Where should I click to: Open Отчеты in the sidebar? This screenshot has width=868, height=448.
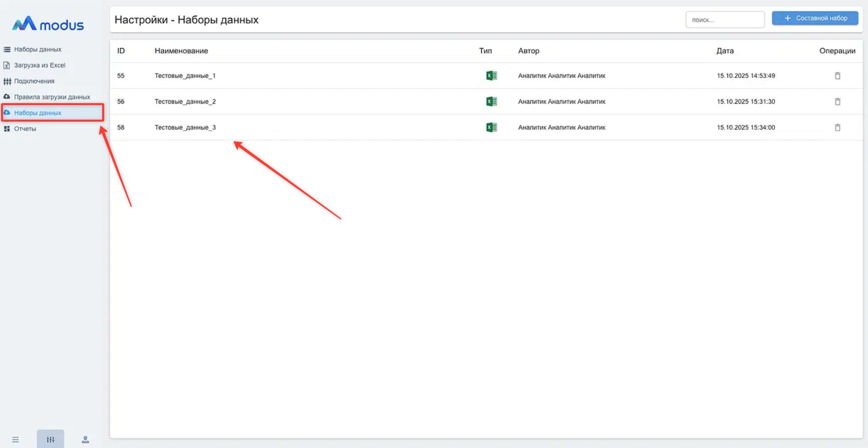pyautogui.click(x=25, y=129)
